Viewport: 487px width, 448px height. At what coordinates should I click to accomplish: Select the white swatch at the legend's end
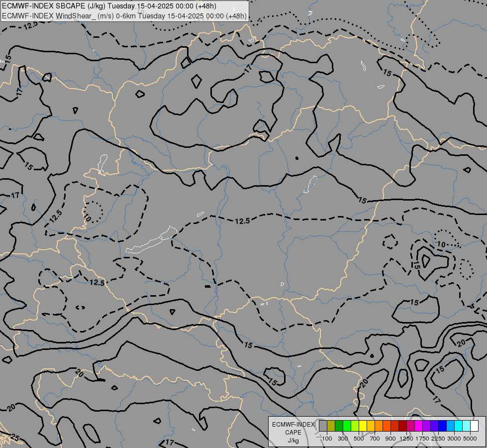click(x=474, y=426)
